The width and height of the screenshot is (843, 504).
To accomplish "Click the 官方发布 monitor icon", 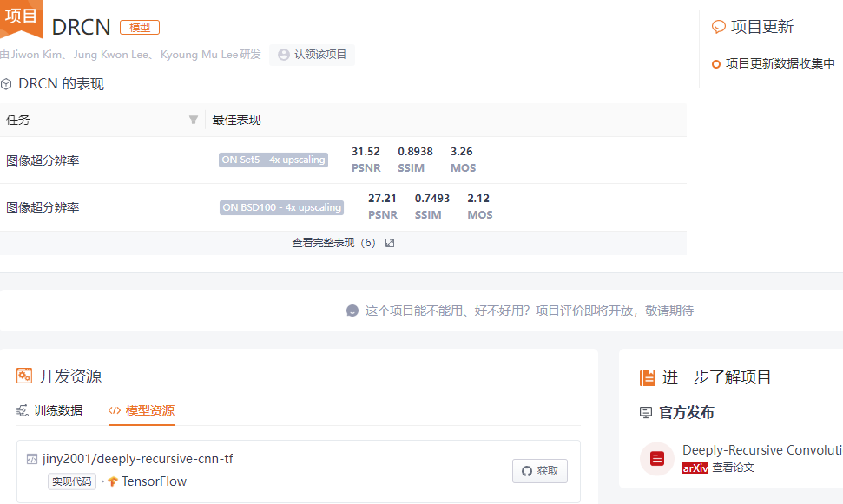I will tap(646, 413).
